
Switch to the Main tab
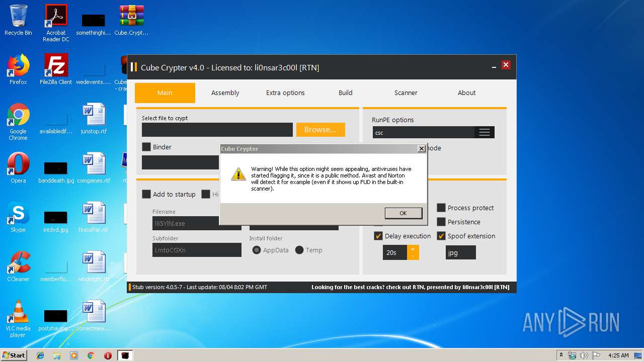click(165, 93)
